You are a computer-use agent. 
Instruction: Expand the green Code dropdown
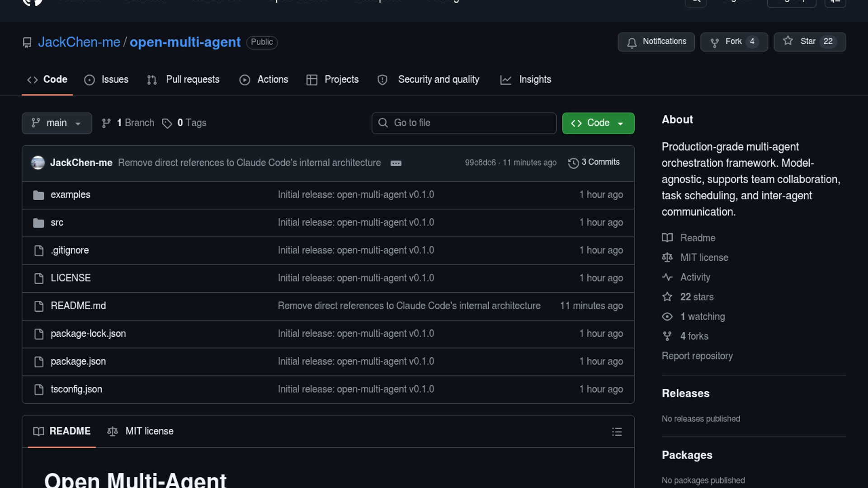tap(598, 123)
